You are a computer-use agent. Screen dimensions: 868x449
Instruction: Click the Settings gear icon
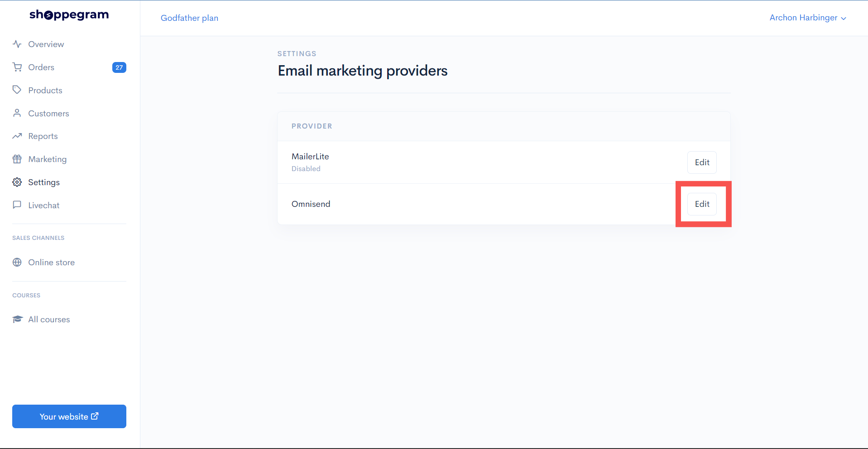point(17,182)
